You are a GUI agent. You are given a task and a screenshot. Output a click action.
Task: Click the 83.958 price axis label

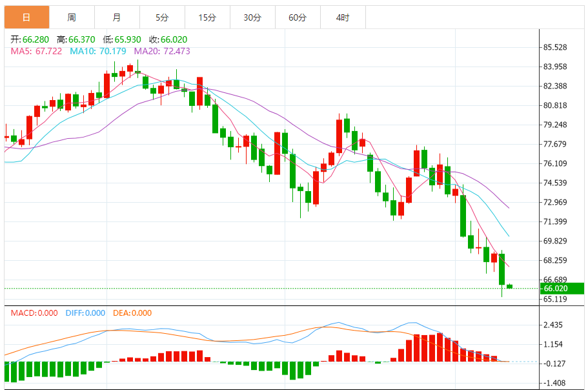pyautogui.click(x=555, y=67)
